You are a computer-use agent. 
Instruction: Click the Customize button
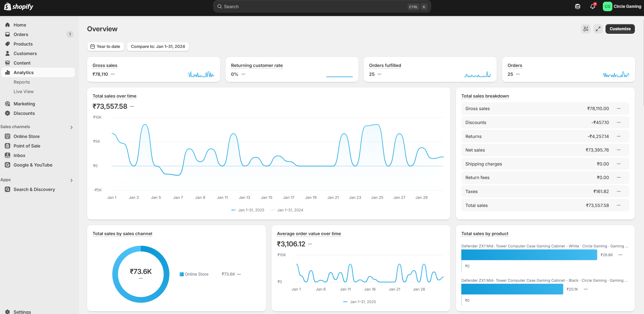click(x=620, y=29)
